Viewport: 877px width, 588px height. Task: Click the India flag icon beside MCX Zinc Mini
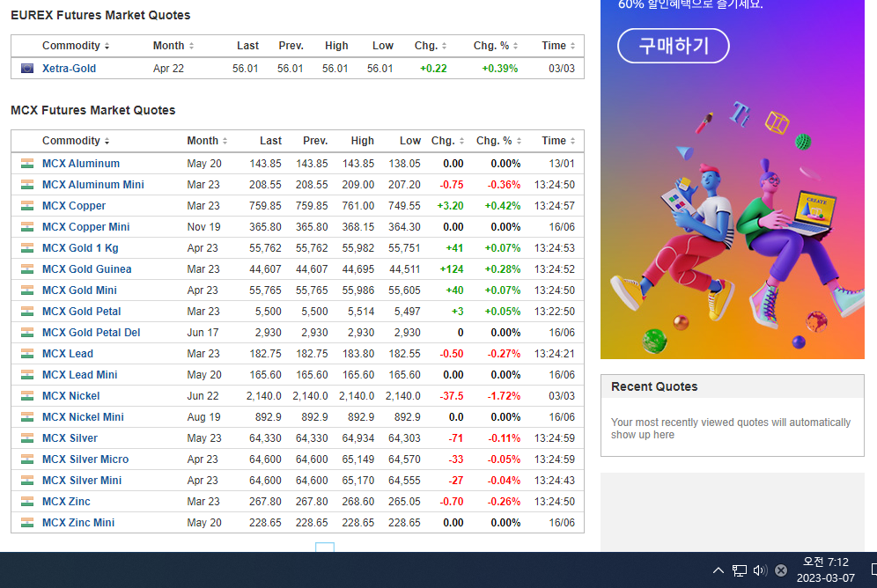click(26, 523)
